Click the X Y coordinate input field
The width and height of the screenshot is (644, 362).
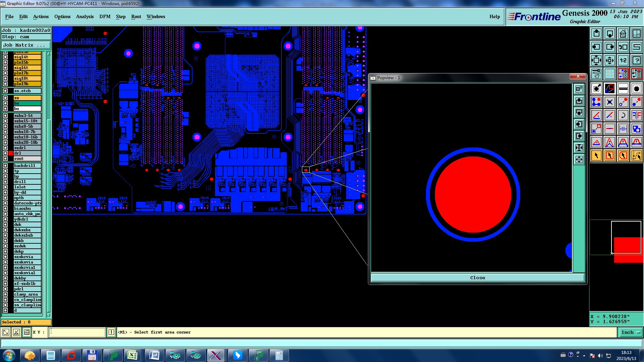[77, 332]
